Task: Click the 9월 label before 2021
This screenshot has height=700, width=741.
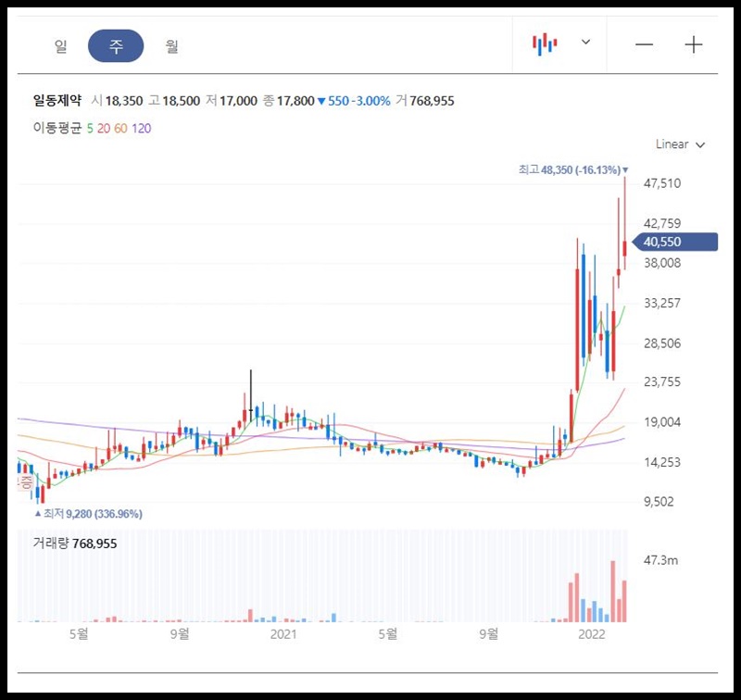Action: (180, 634)
